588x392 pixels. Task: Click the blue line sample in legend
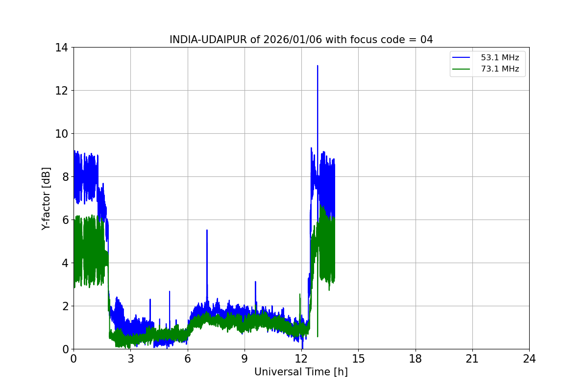click(461, 58)
